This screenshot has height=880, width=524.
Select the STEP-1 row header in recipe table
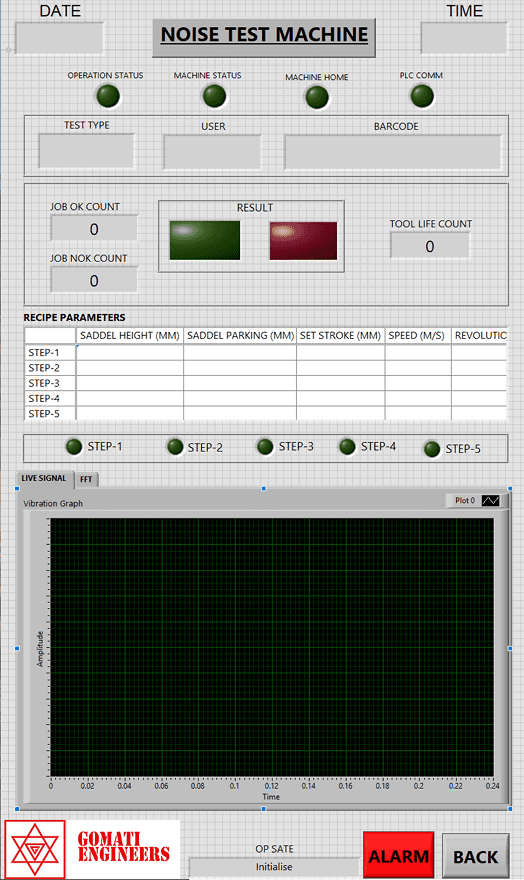(50, 352)
